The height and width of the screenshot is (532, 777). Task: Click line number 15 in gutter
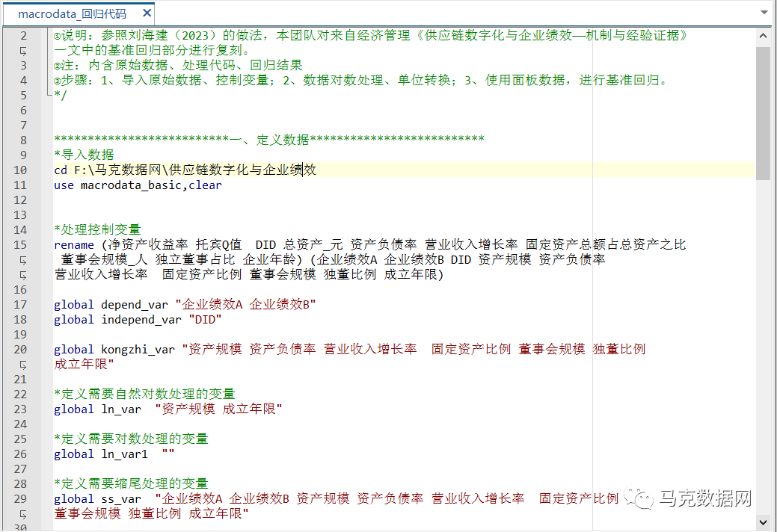20,245
